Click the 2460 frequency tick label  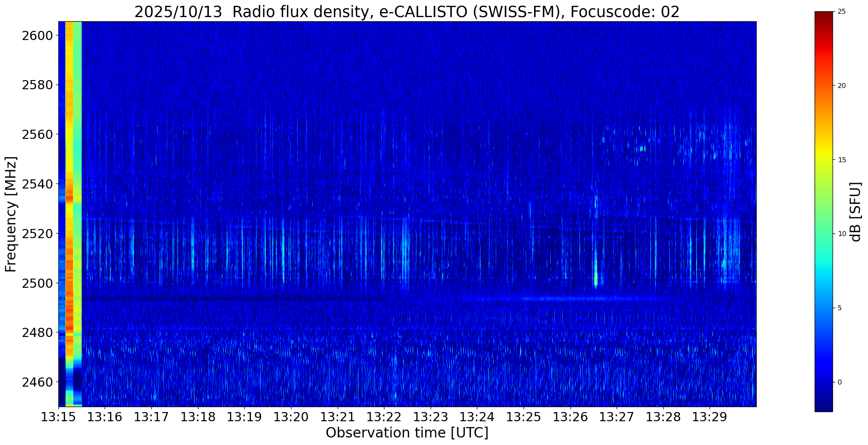pyautogui.click(x=37, y=382)
